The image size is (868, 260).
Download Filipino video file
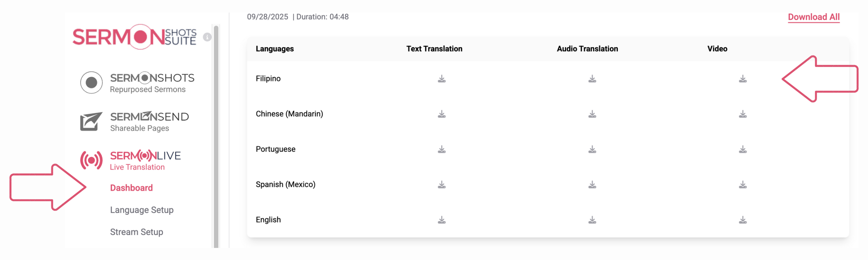[743, 79]
